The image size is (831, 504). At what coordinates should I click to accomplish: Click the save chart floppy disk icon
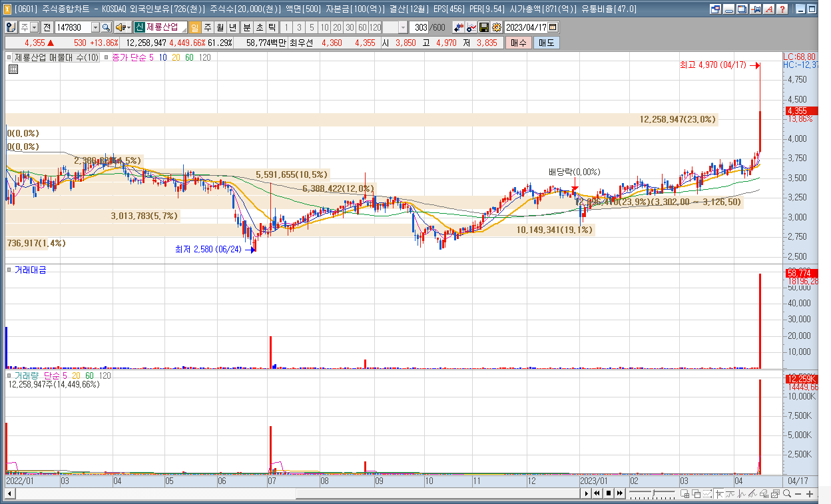coord(483,27)
